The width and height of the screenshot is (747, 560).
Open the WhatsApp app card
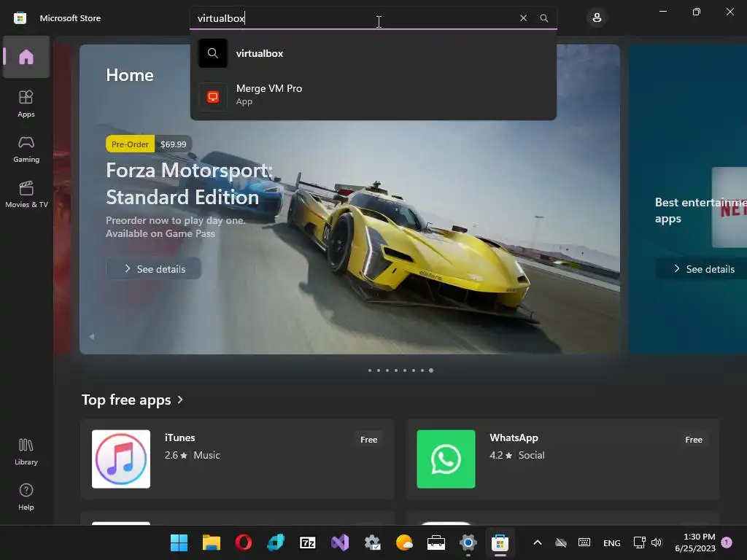coord(562,459)
